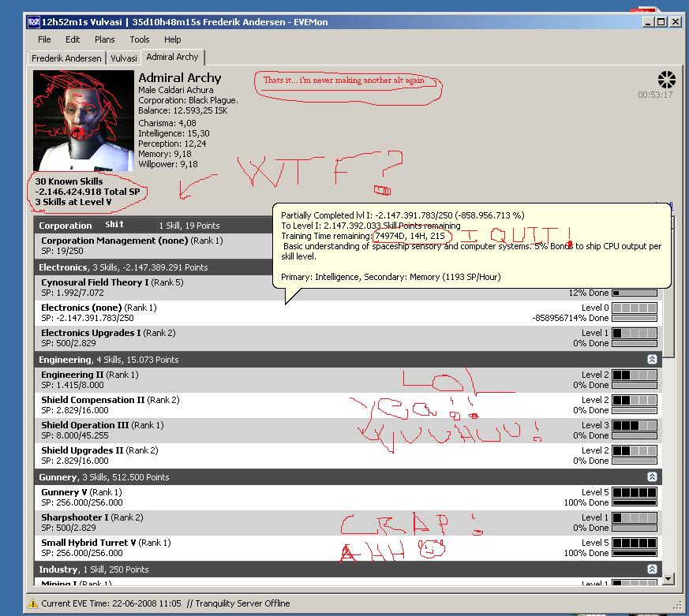Viewport: 689px width, 616px height.
Task: Open the Help menu
Action: coord(172,39)
